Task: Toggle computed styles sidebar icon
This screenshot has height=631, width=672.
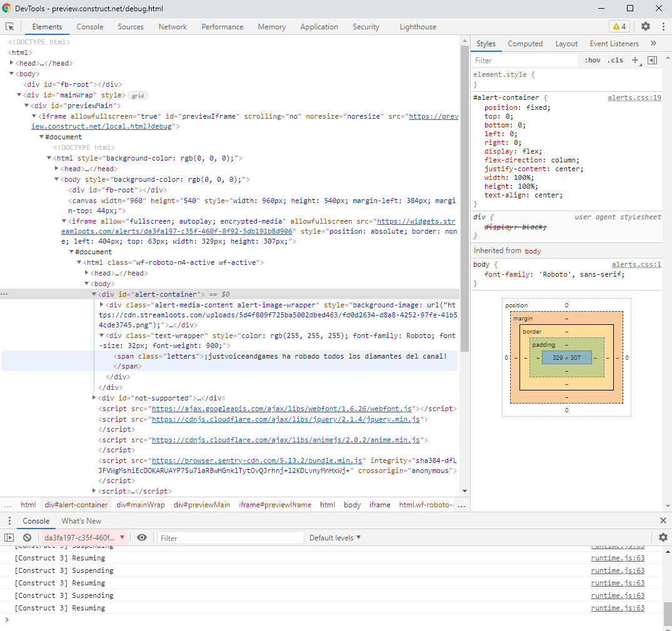Action: pyautogui.click(x=652, y=60)
